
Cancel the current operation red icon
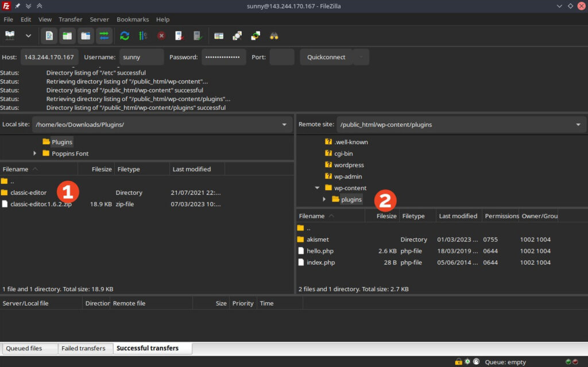[x=161, y=36]
